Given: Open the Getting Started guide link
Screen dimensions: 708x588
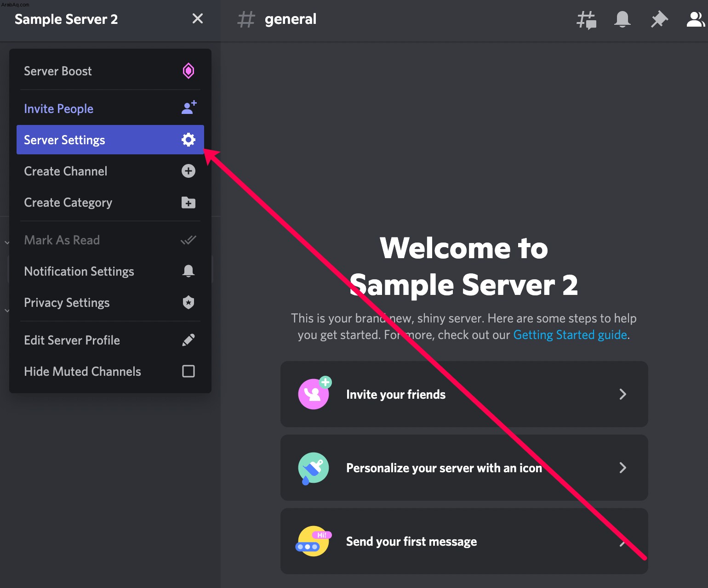Looking at the screenshot, I should (x=570, y=335).
